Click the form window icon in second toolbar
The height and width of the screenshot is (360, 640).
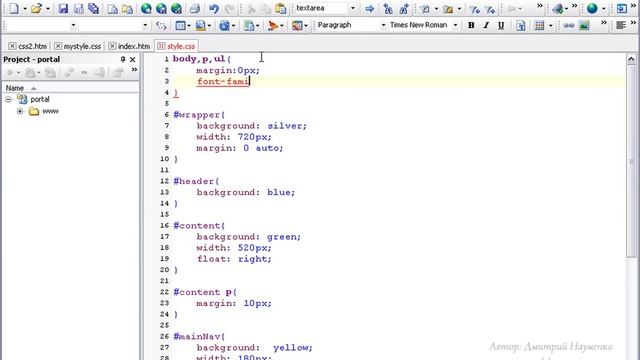point(180,25)
